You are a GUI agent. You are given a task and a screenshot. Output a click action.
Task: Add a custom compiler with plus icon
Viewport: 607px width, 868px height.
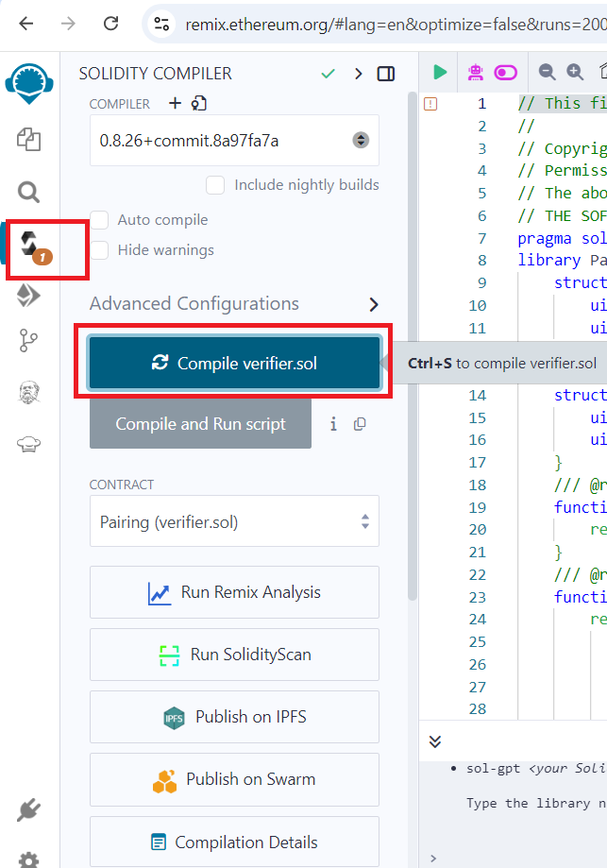click(x=175, y=103)
